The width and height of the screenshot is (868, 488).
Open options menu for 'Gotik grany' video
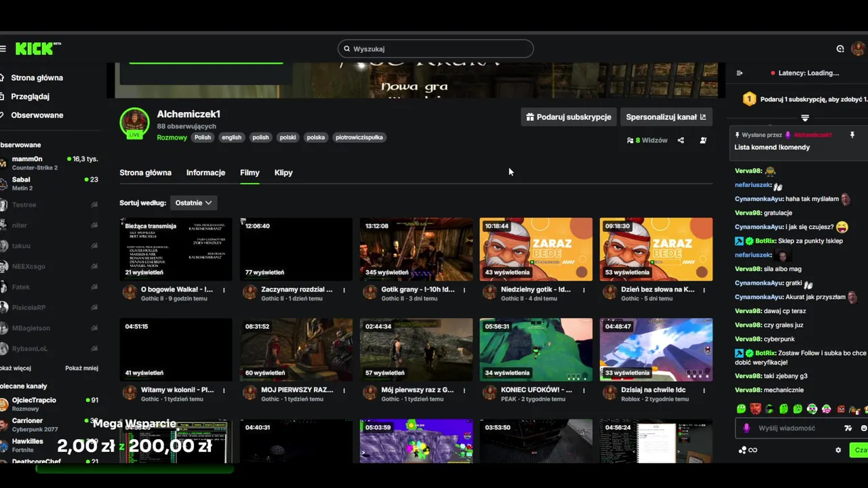(x=465, y=290)
